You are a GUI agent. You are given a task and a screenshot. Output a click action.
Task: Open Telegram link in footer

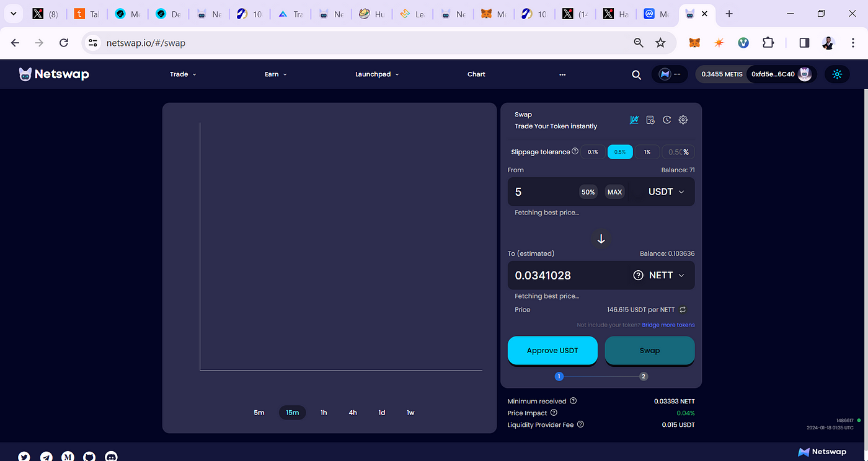pos(46,457)
